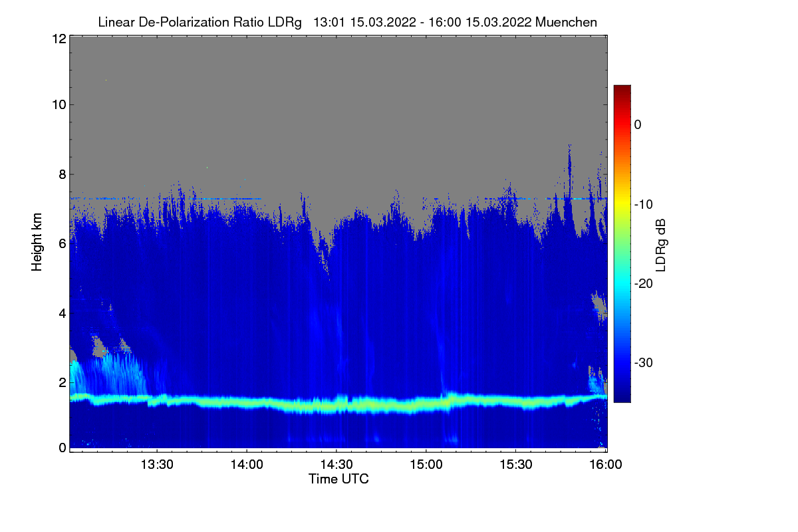Click the height tick label 10
The height and width of the screenshot is (532, 798).
click(58, 104)
